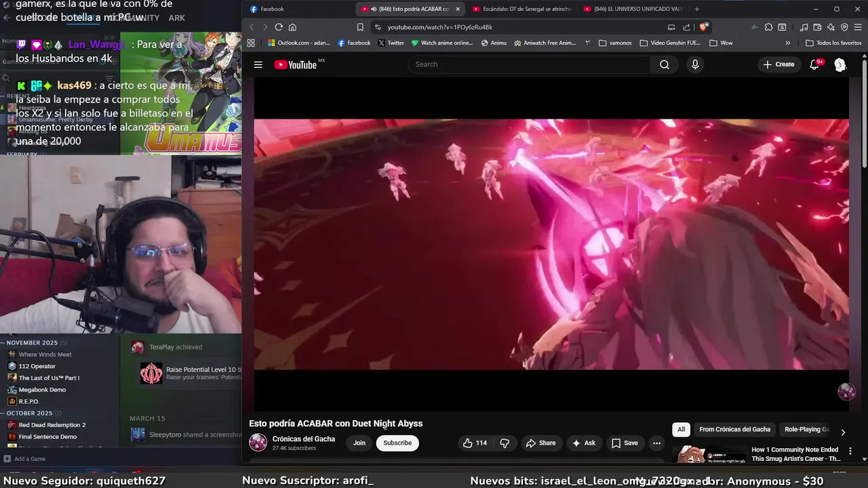The image size is (868, 488).
Task: Subscribe to Crónicas del Gacha
Action: tap(397, 443)
